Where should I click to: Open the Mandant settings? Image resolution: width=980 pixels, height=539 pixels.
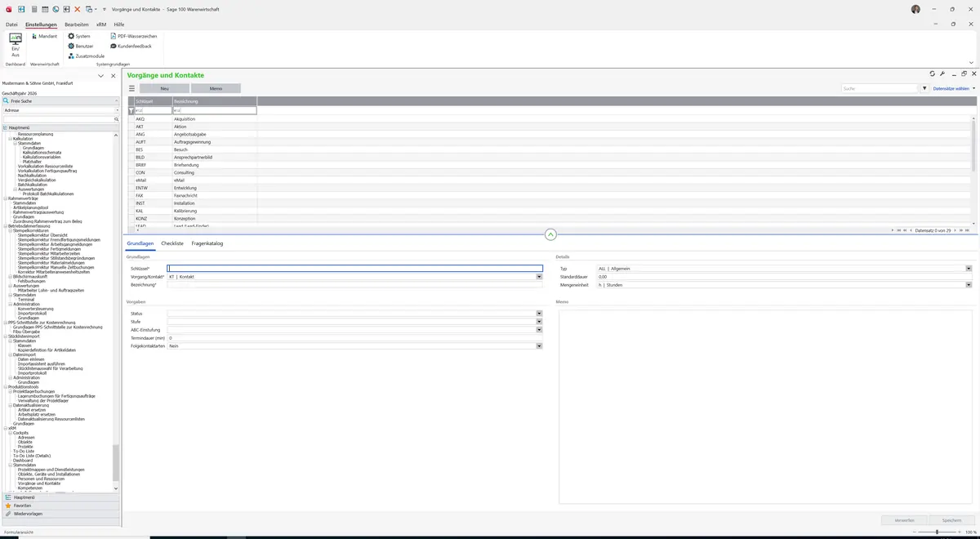[x=44, y=36]
